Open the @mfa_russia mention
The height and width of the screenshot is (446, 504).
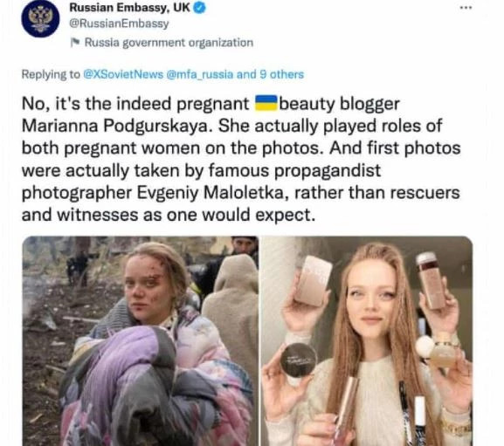coord(200,74)
